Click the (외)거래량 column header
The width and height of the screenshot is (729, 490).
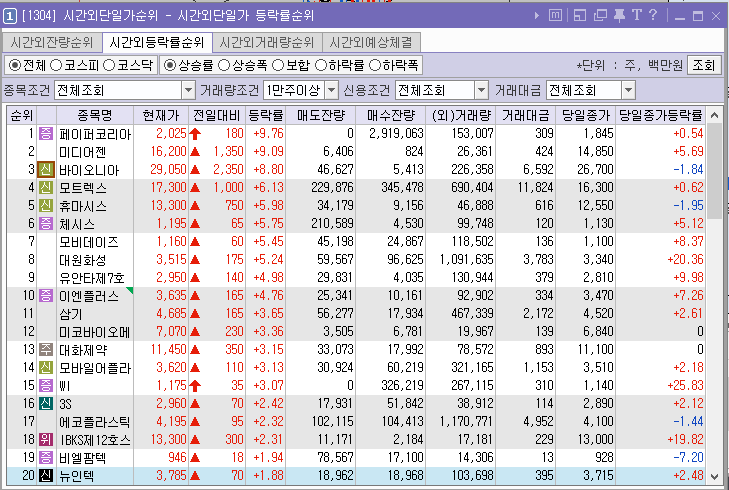point(460,115)
